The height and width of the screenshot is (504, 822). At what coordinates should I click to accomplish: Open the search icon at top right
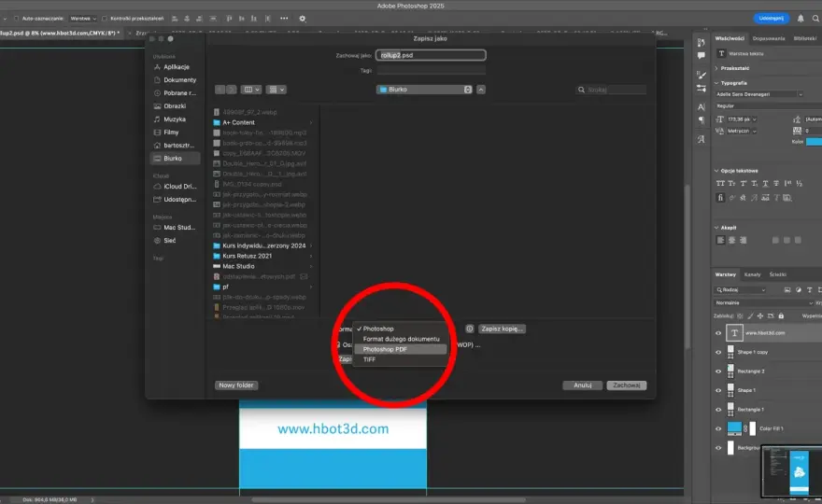(x=815, y=19)
